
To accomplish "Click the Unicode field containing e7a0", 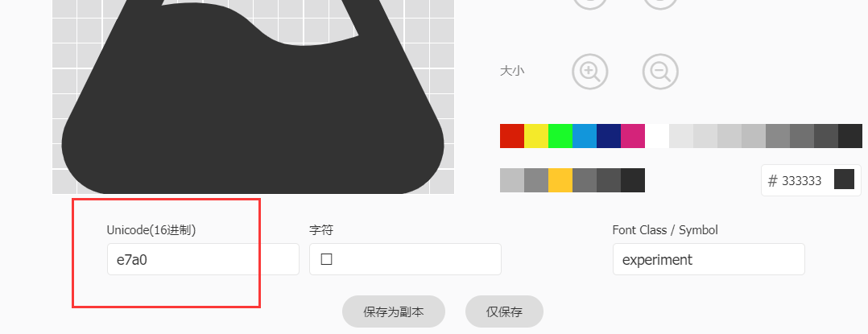I will pyautogui.click(x=203, y=259).
